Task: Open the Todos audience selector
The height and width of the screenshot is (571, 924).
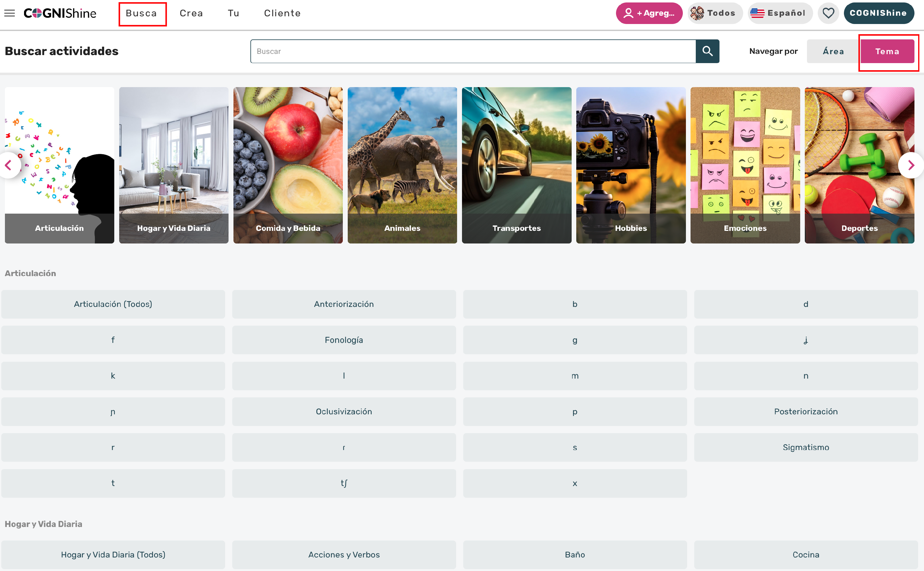Action: coord(714,13)
